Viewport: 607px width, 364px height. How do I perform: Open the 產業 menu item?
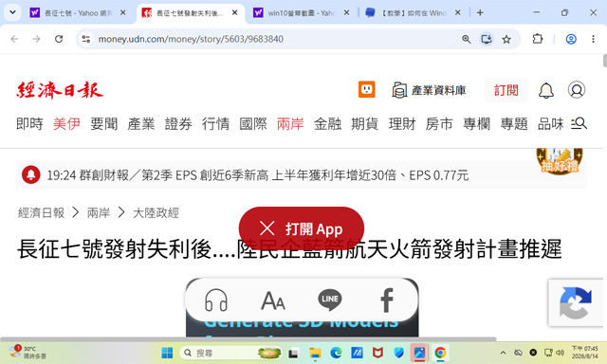coord(141,124)
